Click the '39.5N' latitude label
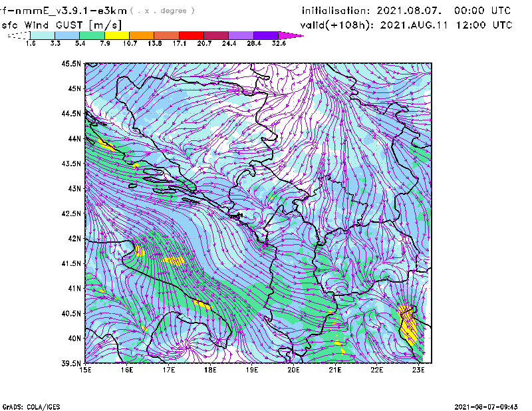Image resolution: width=532 pixels, height=411 pixels. pos(71,364)
